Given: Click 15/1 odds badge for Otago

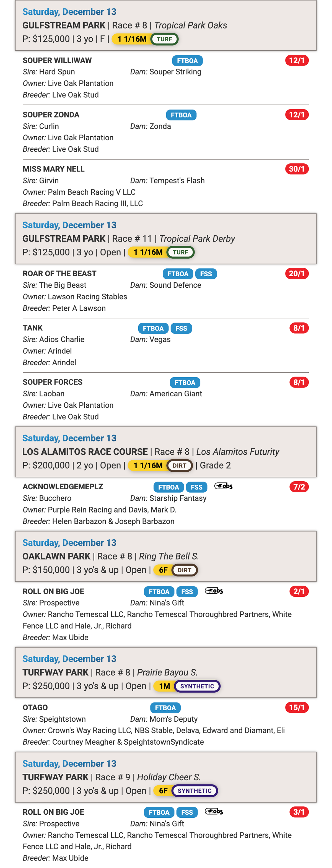Looking at the screenshot, I should coord(297,708).
